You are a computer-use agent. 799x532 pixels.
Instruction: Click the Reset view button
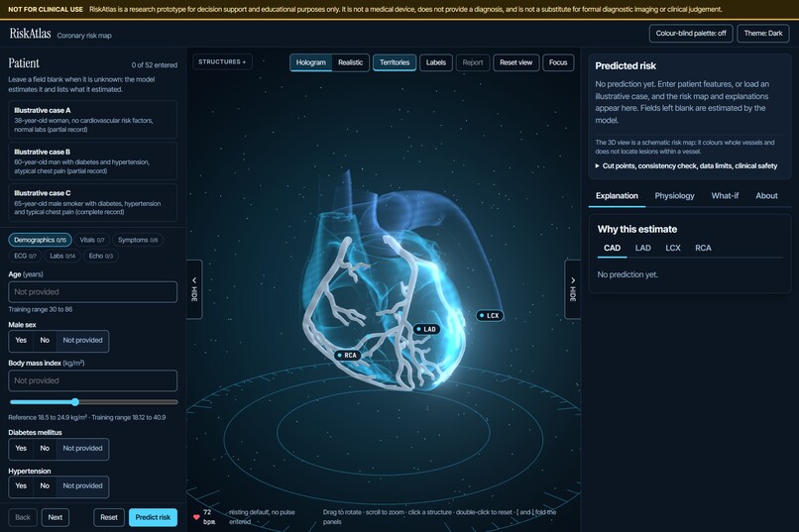click(515, 62)
